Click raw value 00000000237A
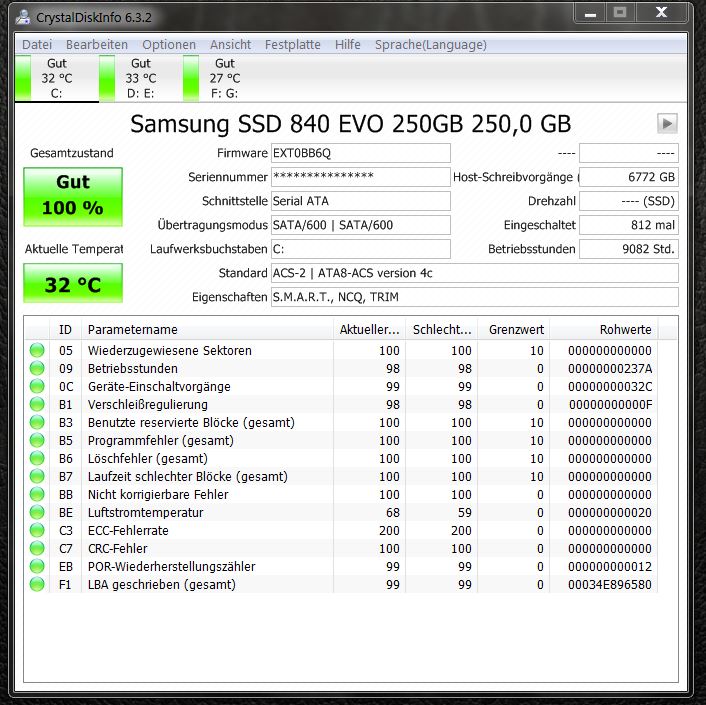 [x=610, y=369]
